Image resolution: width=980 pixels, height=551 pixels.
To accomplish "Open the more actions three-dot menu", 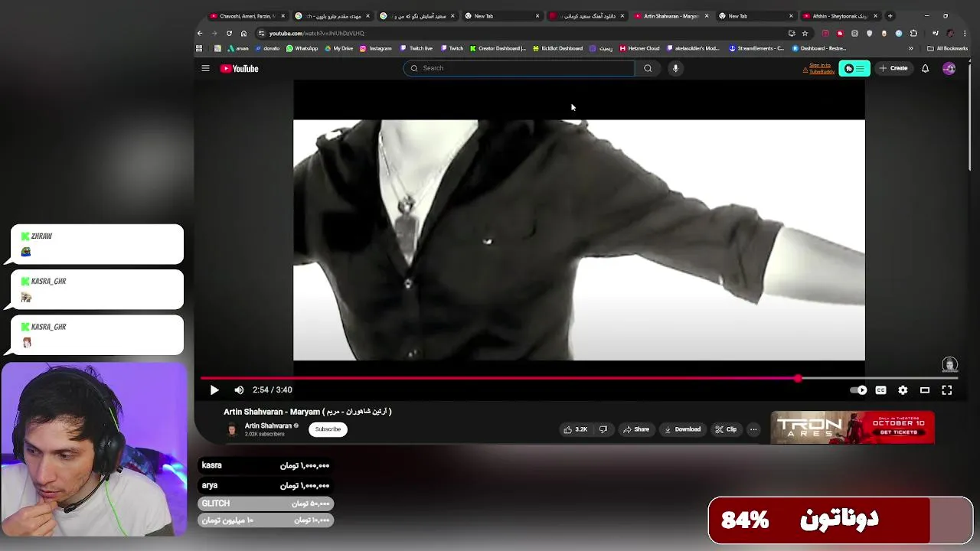I will tap(753, 429).
